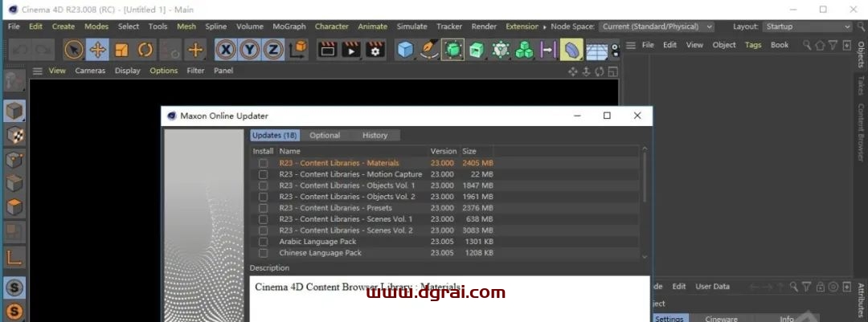Open the Object Manager Tags menu
The image size is (868, 322).
[x=753, y=45]
